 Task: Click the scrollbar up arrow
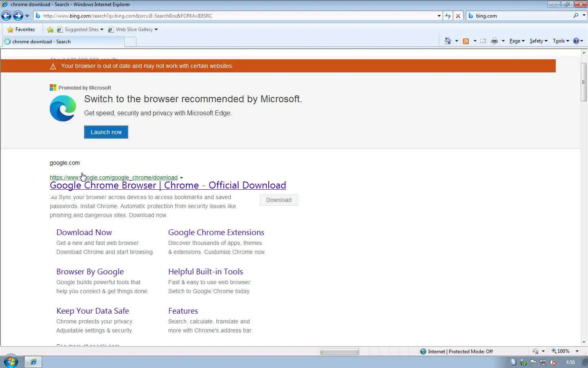click(x=584, y=53)
